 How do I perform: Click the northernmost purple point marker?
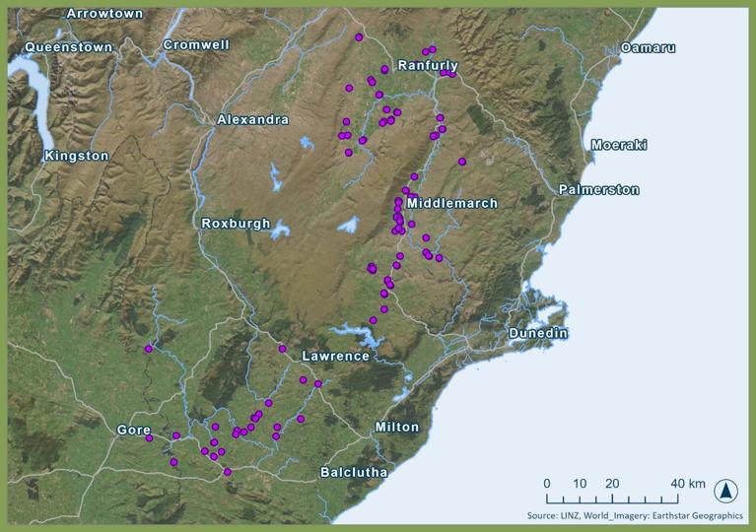tap(359, 37)
